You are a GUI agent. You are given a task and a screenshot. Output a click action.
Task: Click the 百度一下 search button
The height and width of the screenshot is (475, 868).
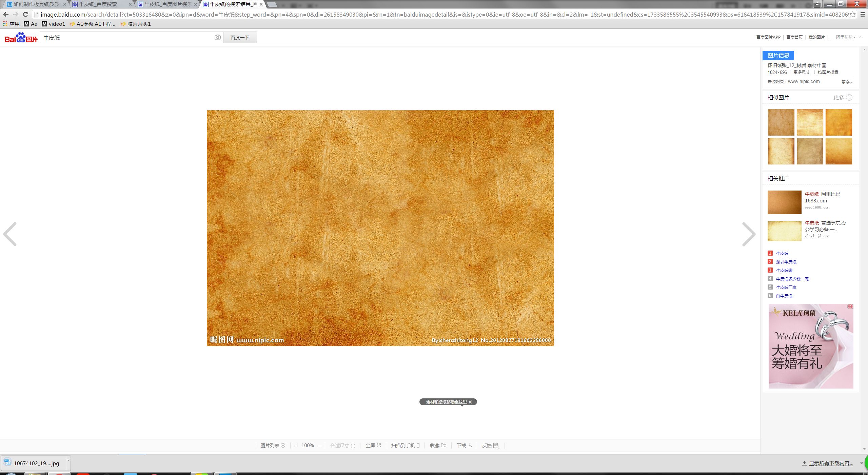point(240,37)
